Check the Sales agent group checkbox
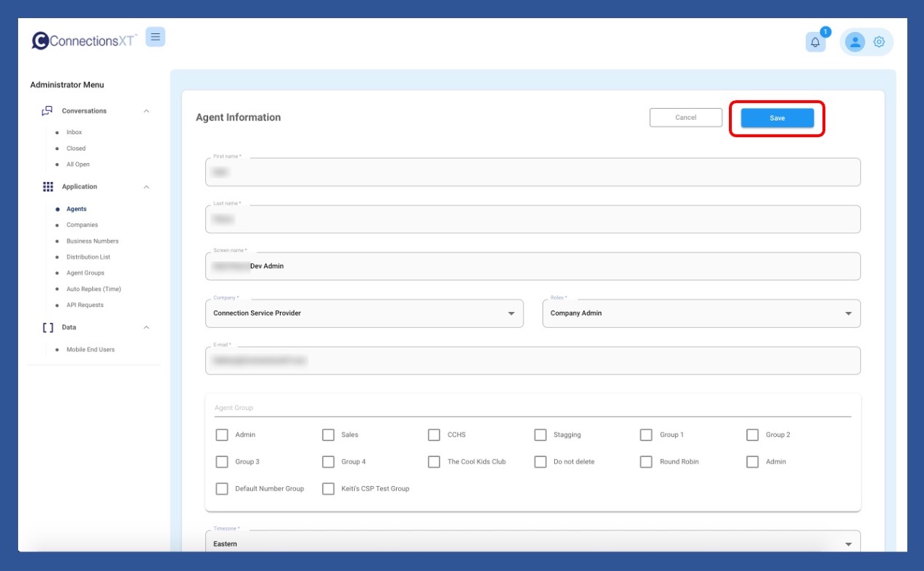The width and height of the screenshot is (924, 571). coord(328,435)
